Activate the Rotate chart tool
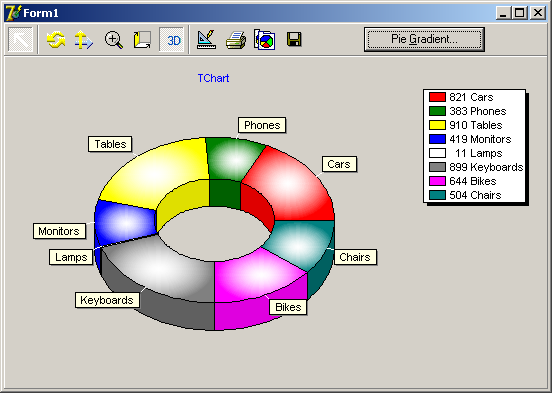Image resolution: width=552 pixels, height=393 pixels. pos(56,40)
